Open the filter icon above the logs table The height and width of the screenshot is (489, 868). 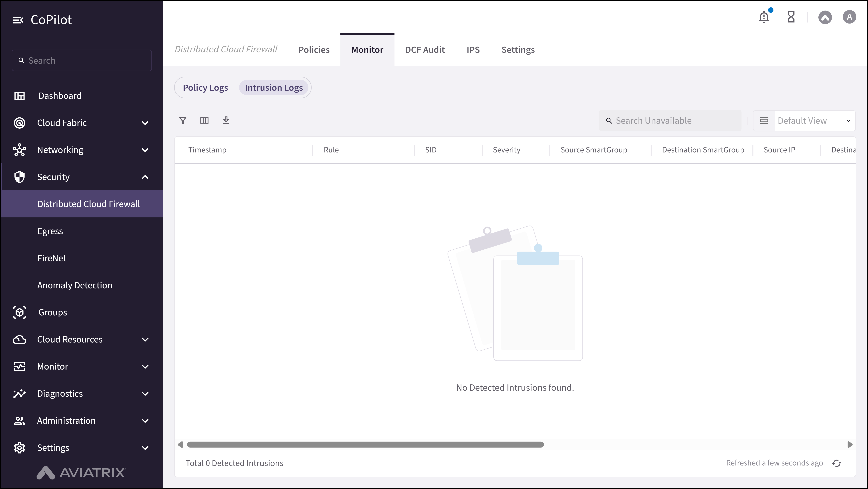pos(183,120)
